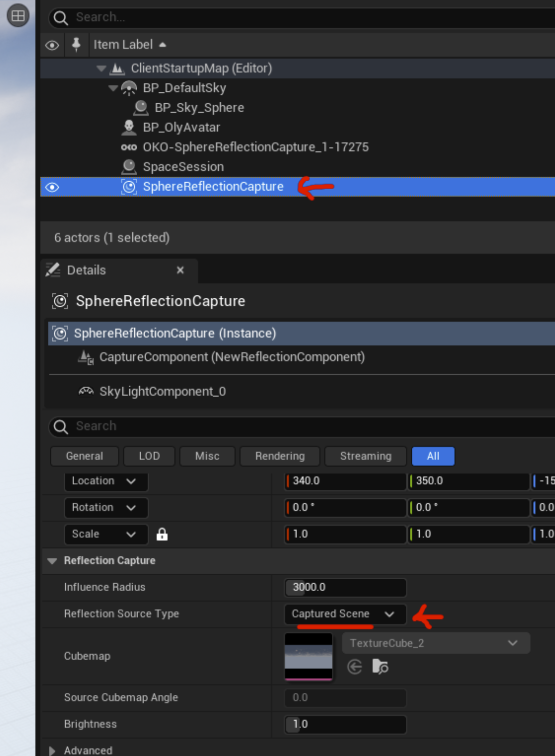
Task: Select SkyLightComponent_0 in the component list
Action: tap(162, 392)
